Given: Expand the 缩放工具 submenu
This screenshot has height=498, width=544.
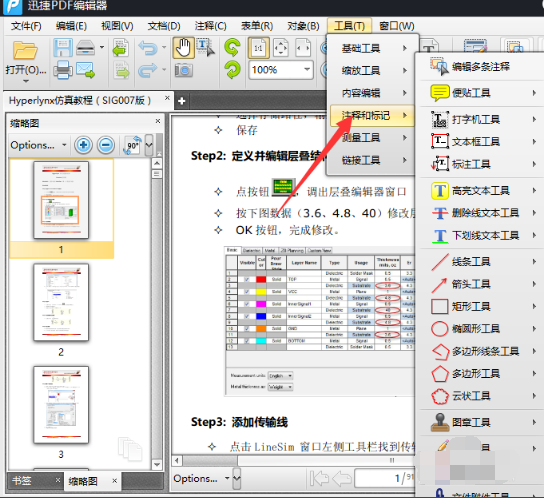Looking at the screenshot, I should click(x=372, y=71).
